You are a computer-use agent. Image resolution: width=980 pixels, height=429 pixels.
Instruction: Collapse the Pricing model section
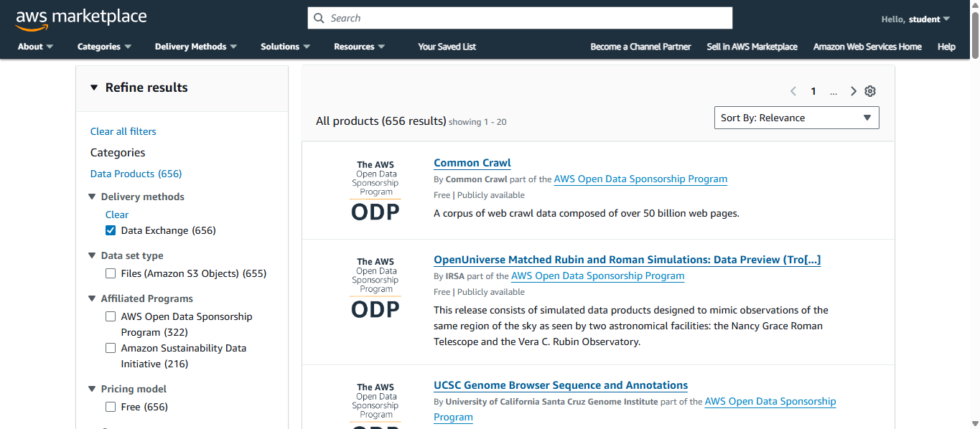[92, 389]
